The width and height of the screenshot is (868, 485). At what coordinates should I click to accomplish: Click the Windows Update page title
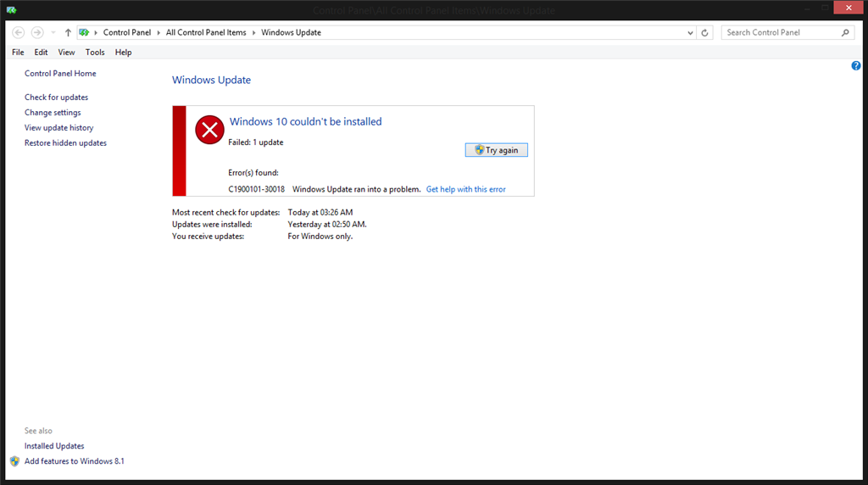pyautogui.click(x=211, y=80)
